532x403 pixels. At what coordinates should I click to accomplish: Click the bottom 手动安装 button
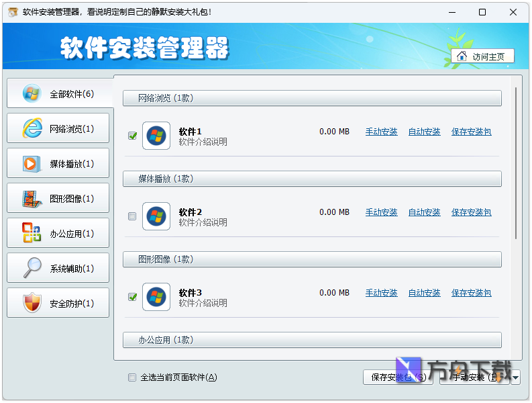[x=475, y=377]
